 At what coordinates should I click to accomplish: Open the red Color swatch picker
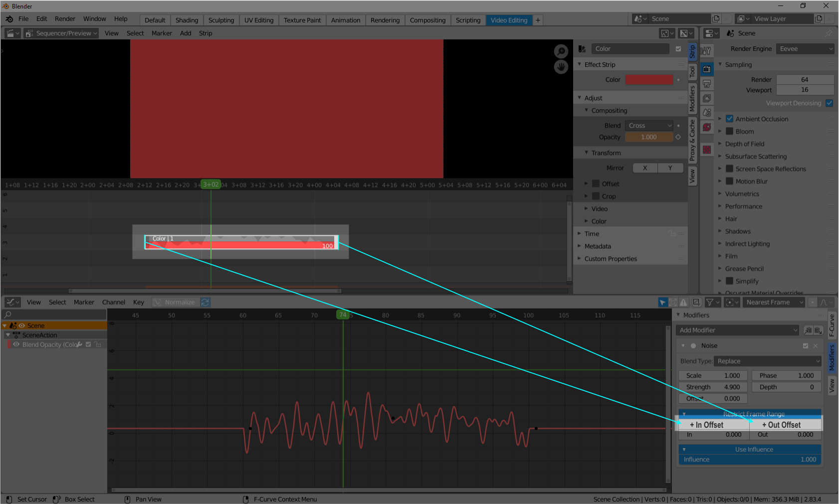(649, 80)
